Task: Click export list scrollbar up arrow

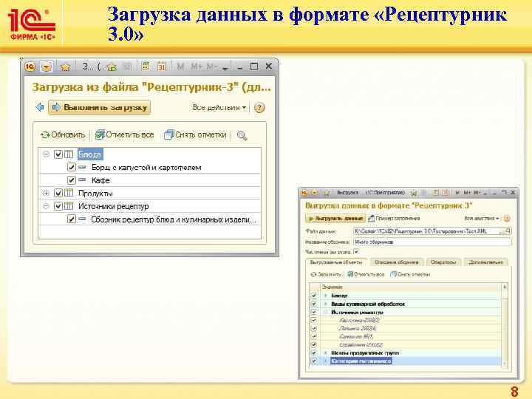Action: click(x=505, y=287)
